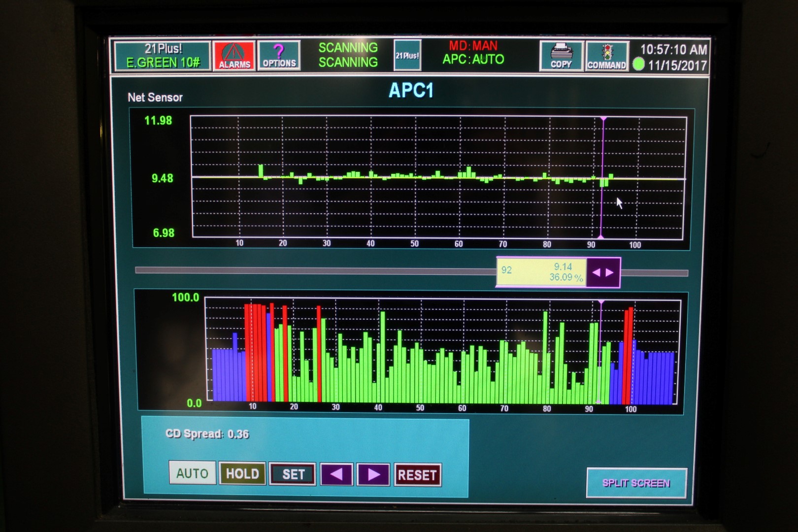Click the 9.14 value in slider readout
The width and height of the screenshot is (798, 532).
563,266
